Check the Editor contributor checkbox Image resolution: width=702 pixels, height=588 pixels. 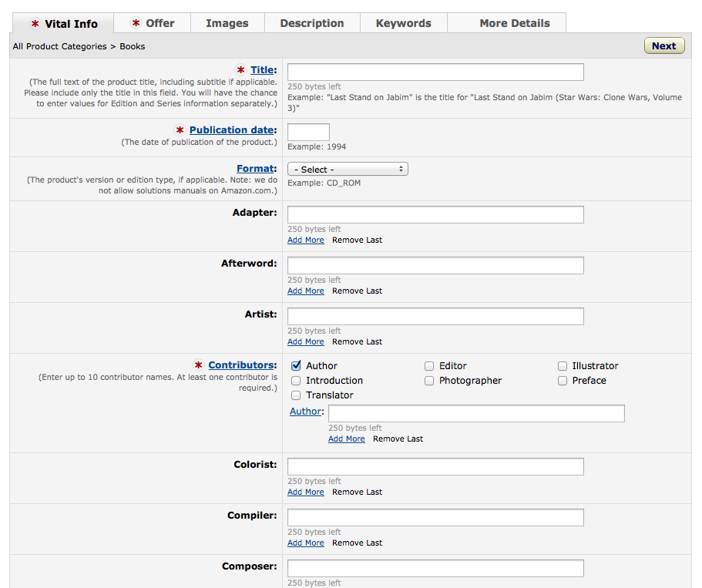[x=429, y=366]
